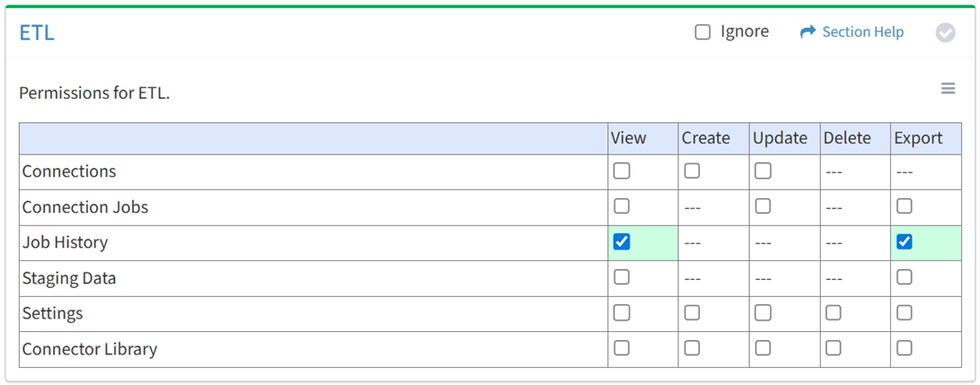This screenshot has height=385, width=980.
Task: Open the Section Help link
Action: [862, 32]
